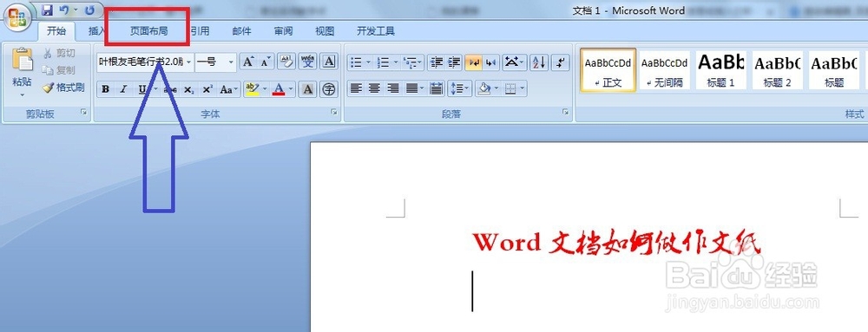Toggle Underline formatting
Screen dimensions: 868x332
point(141,89)
